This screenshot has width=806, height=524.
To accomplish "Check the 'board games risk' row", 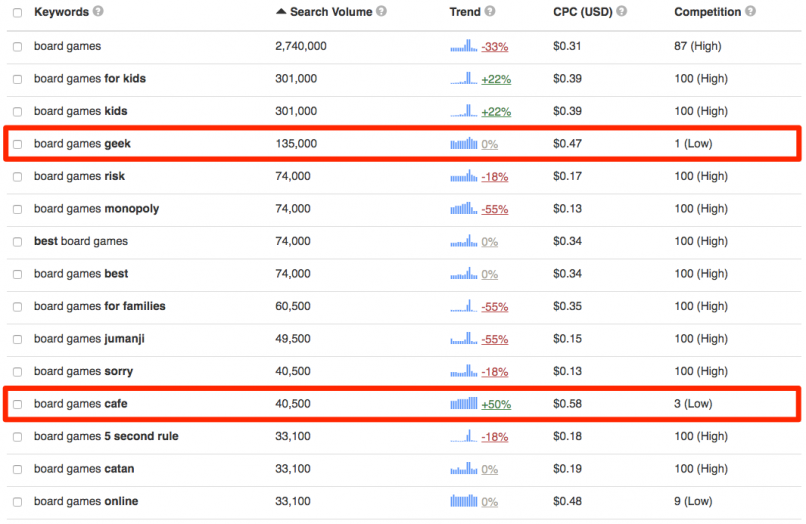I will coord(17,177).
